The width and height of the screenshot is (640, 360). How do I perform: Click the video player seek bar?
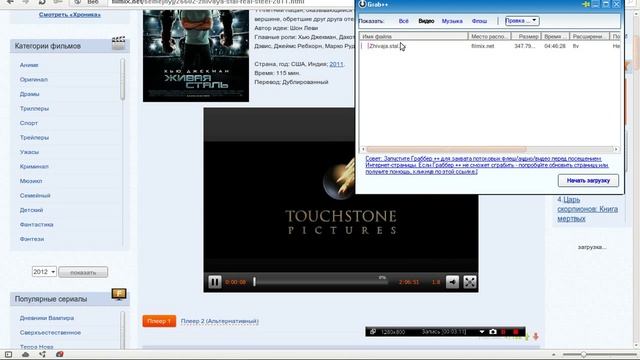(x=320, y=282)
